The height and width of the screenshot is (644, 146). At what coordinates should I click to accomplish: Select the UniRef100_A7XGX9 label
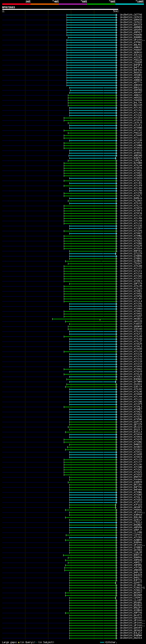[131, 371]
